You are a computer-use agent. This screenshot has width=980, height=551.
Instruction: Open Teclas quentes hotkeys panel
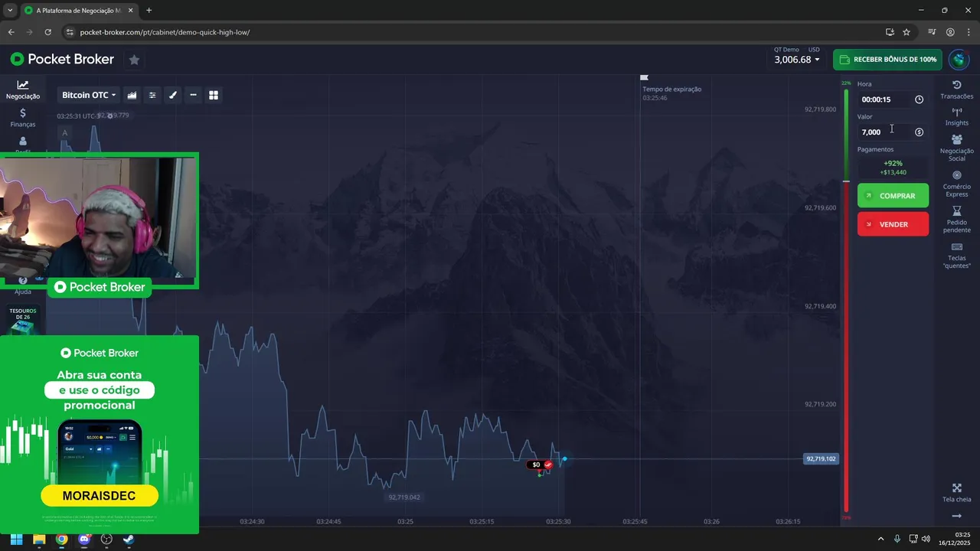(x=957, y=256)
